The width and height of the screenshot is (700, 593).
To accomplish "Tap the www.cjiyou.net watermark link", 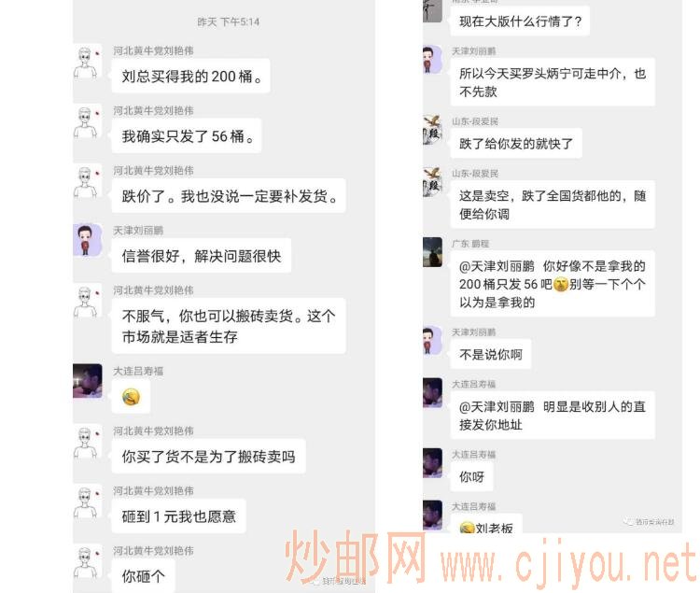I will point(567,562).
